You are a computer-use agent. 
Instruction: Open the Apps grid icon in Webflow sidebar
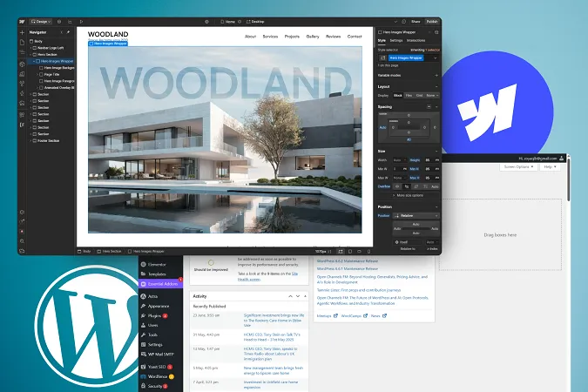(x=22, y=115)
